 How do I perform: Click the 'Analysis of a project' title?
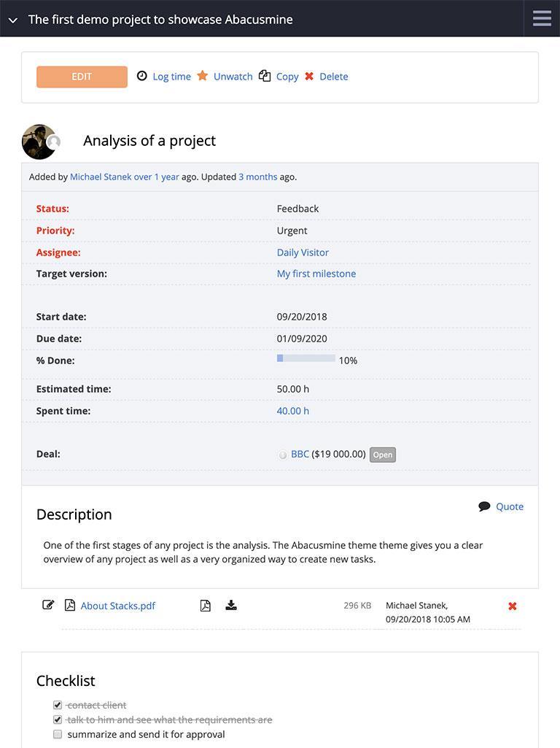[149, 141]
